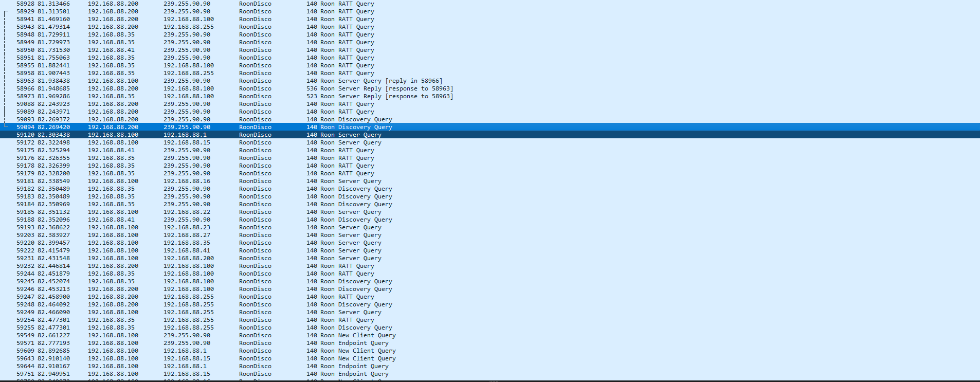Select packet 59179 at 82.328200
This screenshot has height=382, width=980.
[x=490, y=173]
